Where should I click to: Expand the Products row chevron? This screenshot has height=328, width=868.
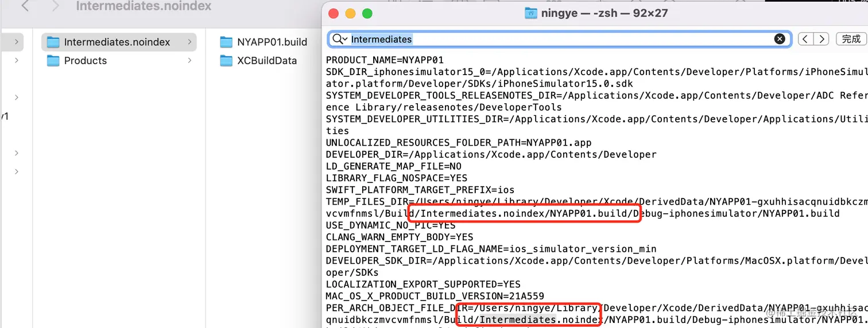coord(189,60)
